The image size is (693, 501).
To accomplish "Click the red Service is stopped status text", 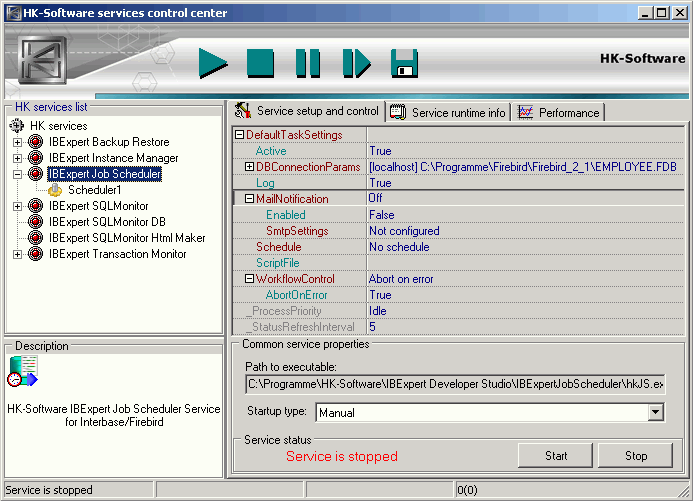I will click(342, 456).
